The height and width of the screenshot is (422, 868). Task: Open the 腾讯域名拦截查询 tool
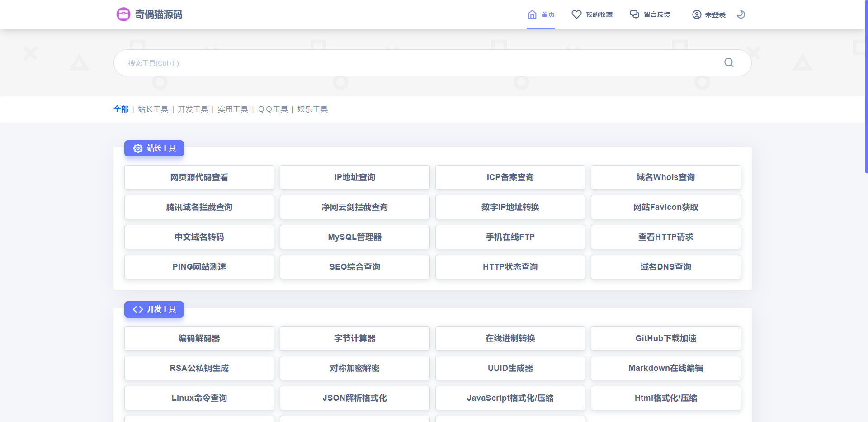click(199, 207)
